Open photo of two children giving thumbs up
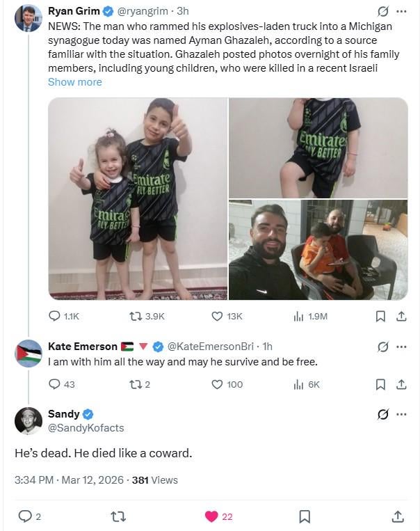The height and width of the screenshot is (531, 420). [138, 199]
